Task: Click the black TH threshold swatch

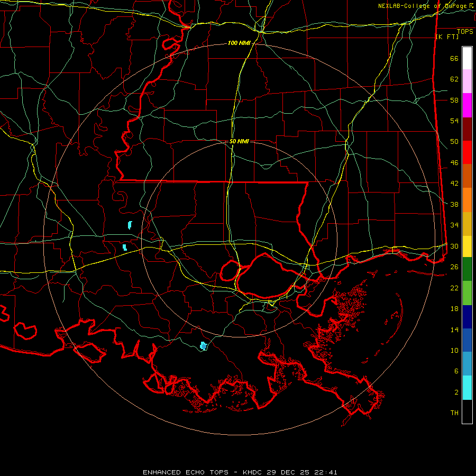Action: coord(467,411)
